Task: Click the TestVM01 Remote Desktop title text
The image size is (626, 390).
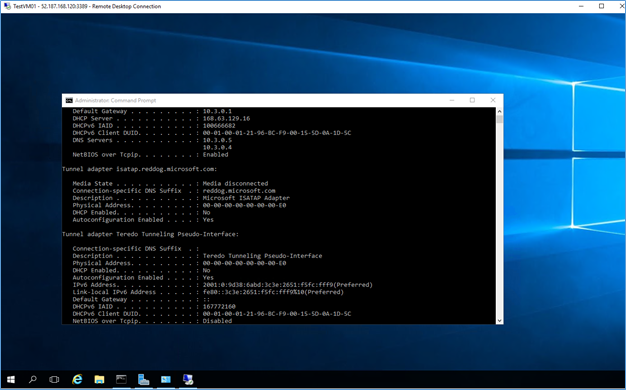Action: pos(87,6)
